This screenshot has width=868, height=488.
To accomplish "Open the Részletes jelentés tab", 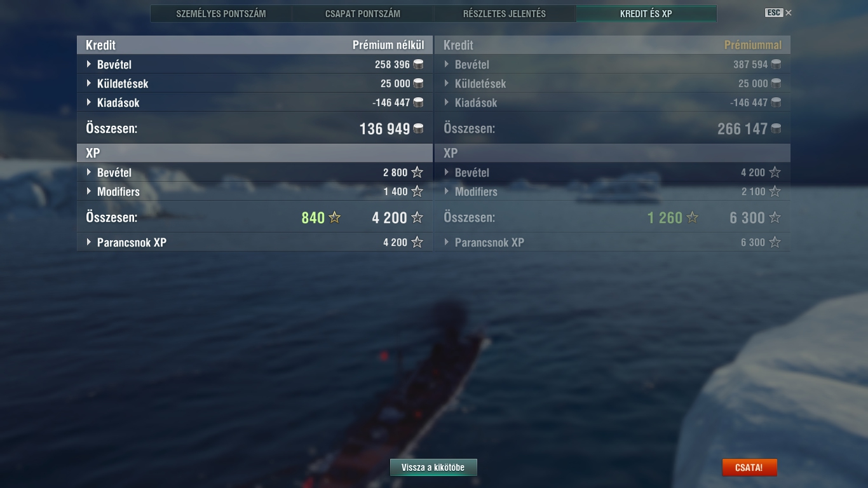I will (x=505, y=13).
